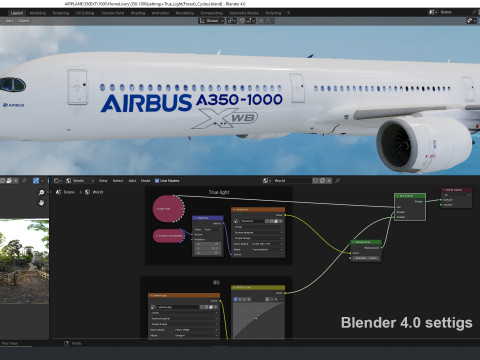Image resolution: width=480 pixels, height=360 pixels.
Task: Click the viewport shading icon at header's right
Action: point(471,21)
